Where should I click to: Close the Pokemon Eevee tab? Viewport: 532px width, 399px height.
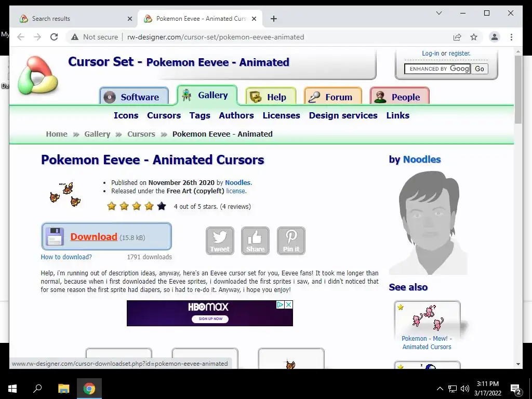(x=254, y=19)
